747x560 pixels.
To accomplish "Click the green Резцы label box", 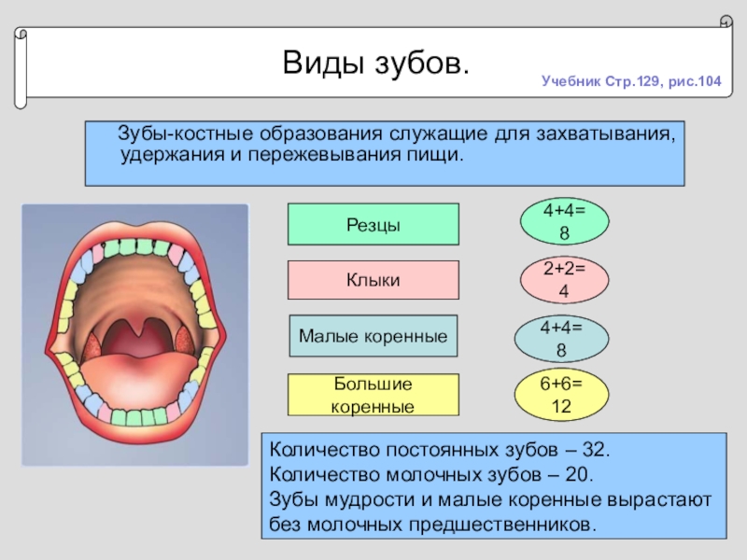I will 373,224.
